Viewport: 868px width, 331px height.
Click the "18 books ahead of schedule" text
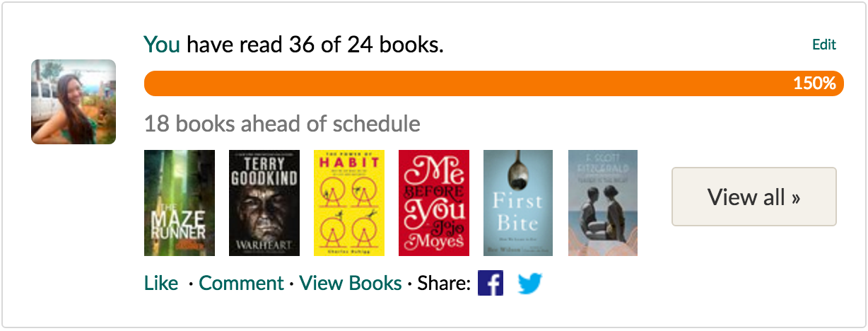point(282,124)
